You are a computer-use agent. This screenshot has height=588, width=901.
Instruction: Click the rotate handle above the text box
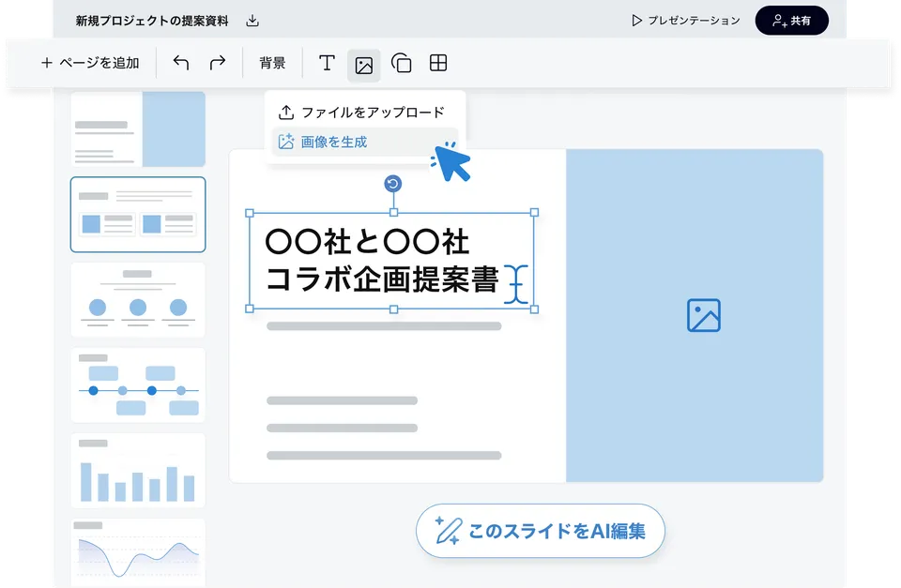click(392, 185)
